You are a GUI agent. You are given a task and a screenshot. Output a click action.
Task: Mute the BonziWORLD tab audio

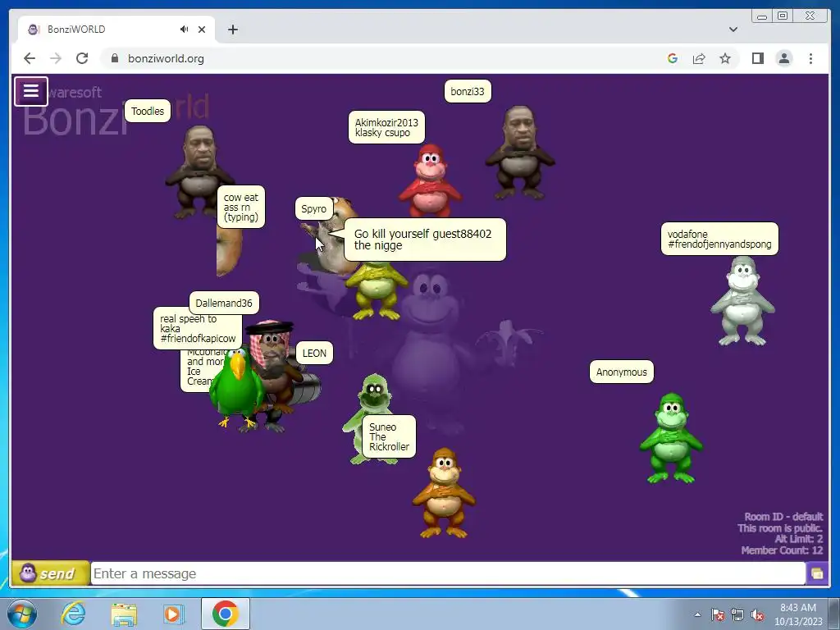point(185,30)
